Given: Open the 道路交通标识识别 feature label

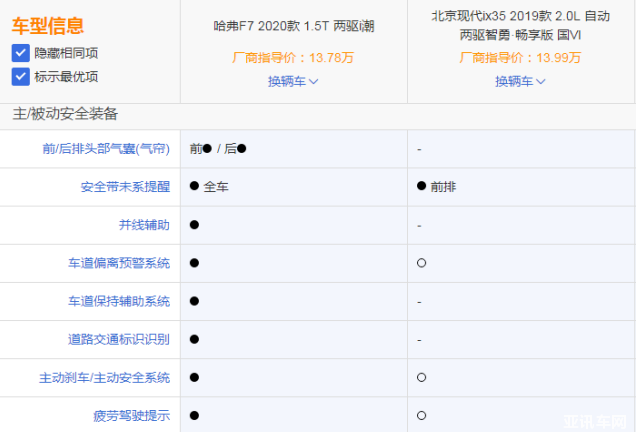Looking at the screenshot, I should tap(119, 339).
